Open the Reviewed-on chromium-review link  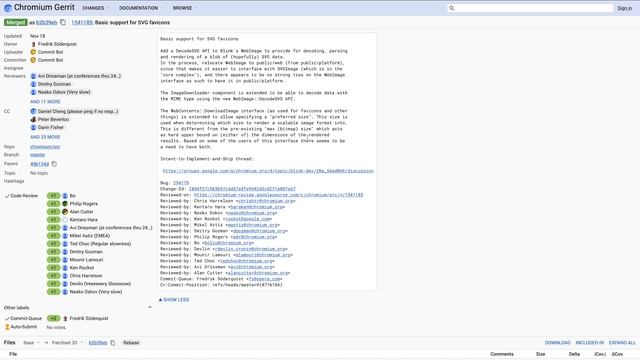click(278, 195)
